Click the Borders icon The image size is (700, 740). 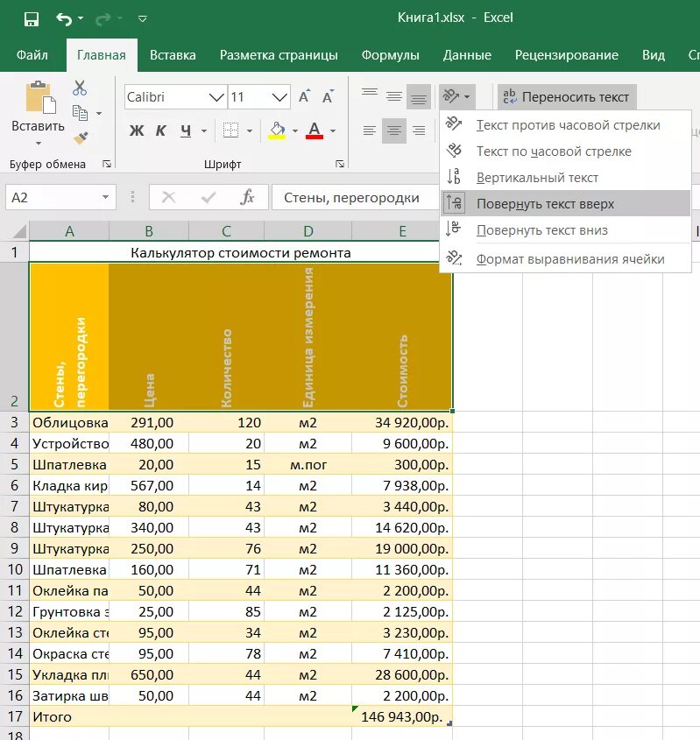click(230, 130)
